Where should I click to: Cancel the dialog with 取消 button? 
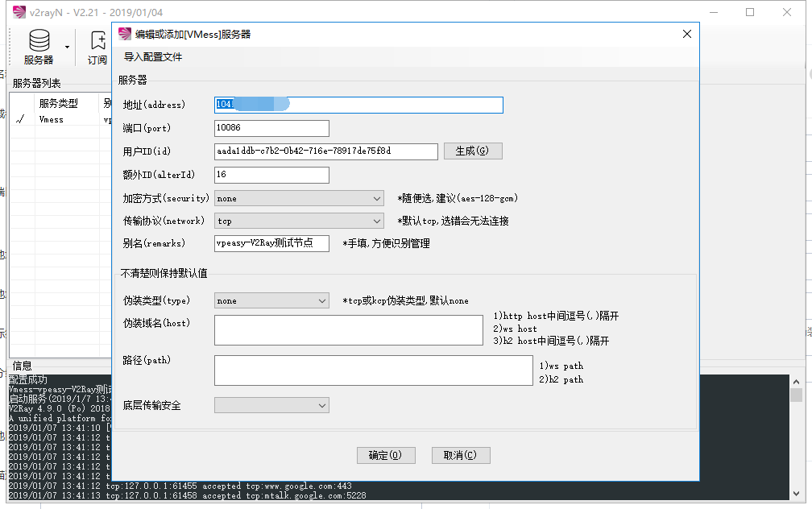click(461, 456)
